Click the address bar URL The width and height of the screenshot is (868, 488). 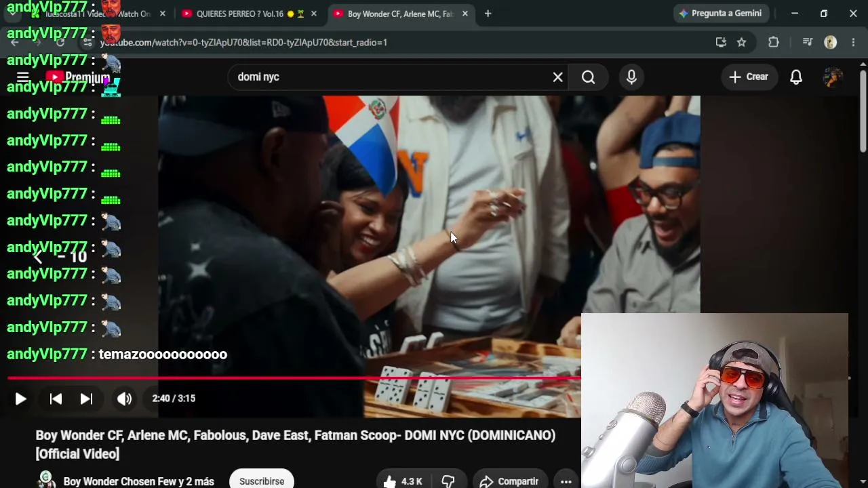243,42
